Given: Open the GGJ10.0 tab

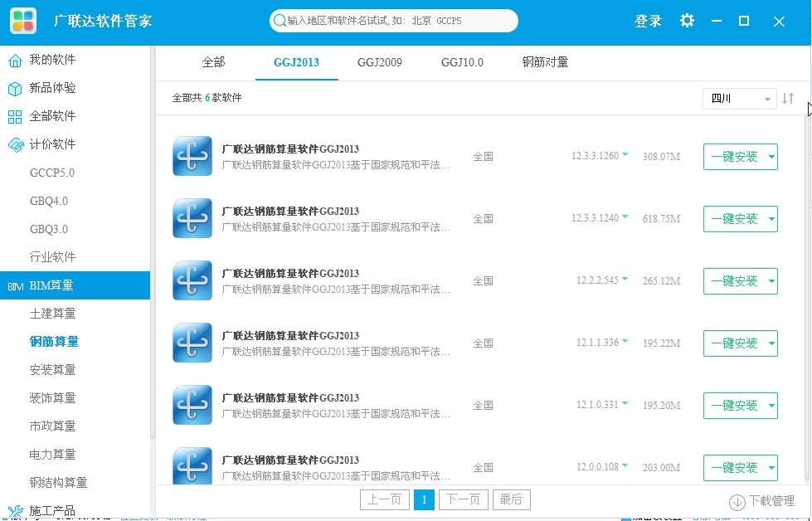Looking at the screenshot, I should [x=462, y=63].
